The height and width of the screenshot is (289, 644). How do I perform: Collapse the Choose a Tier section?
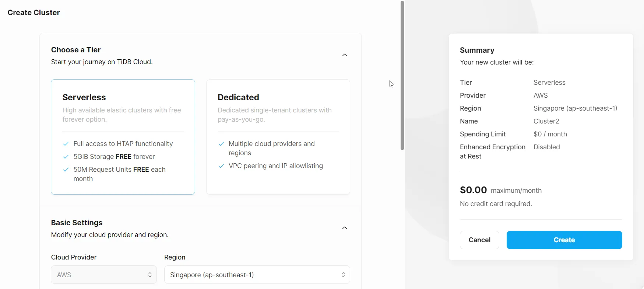click(345, 55)
